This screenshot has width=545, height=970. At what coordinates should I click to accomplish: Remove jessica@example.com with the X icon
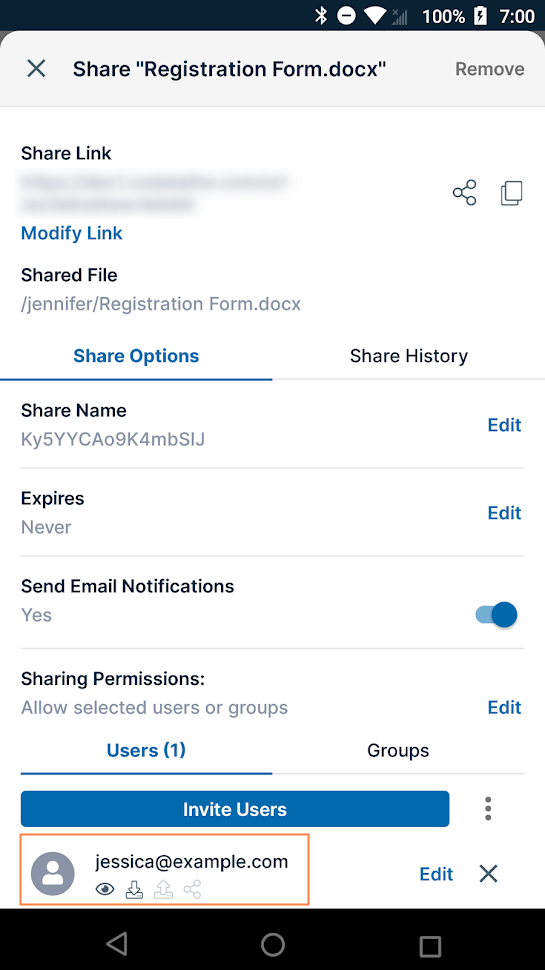pyautogui.click(x=488, y=873)
